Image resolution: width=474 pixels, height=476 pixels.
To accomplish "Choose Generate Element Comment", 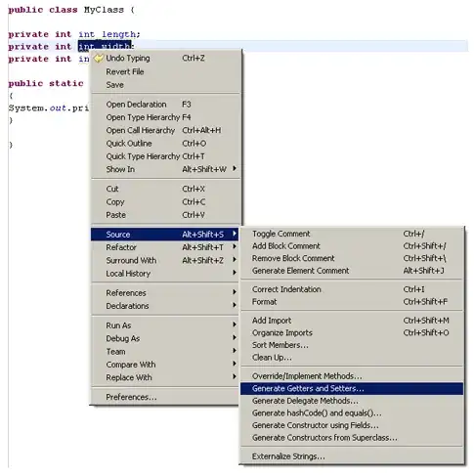I will (x=352, y=271).
